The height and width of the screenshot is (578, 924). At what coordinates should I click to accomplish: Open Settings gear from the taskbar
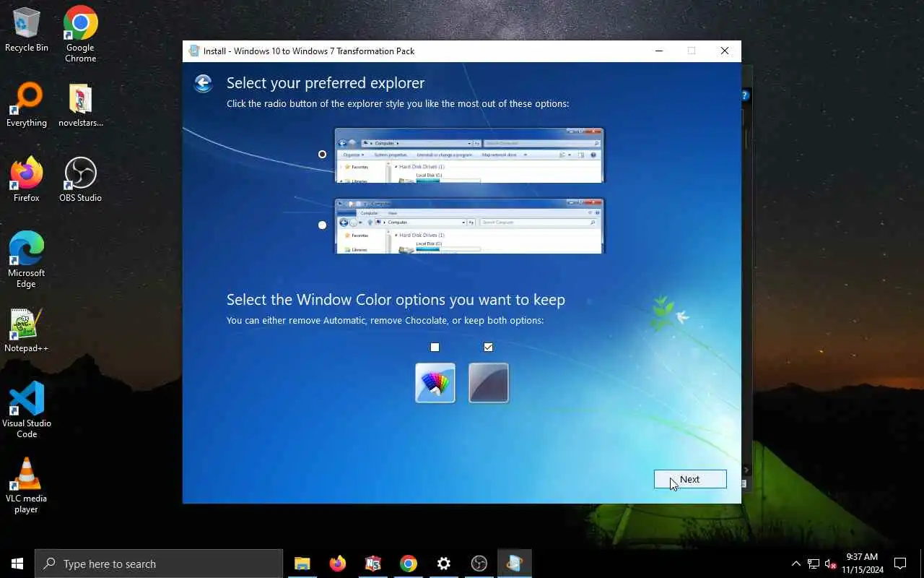(444, 564)
